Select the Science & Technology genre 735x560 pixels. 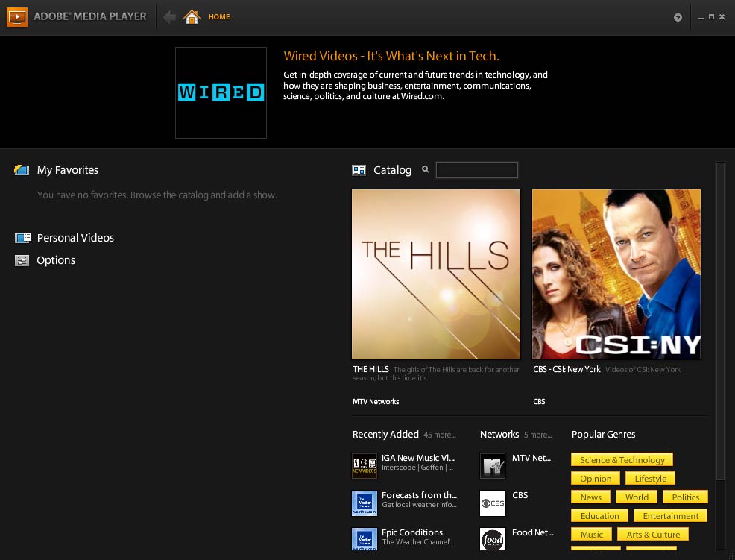(622, 459)
